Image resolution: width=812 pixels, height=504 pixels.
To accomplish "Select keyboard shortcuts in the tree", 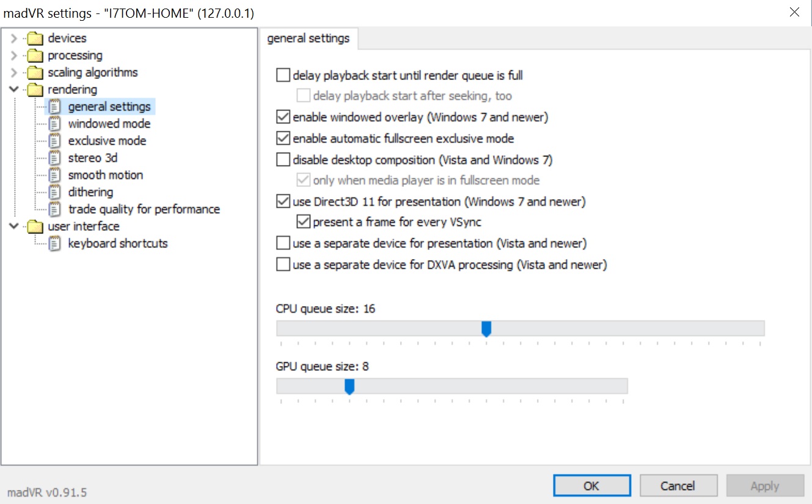I will click(x=117, y=244).
